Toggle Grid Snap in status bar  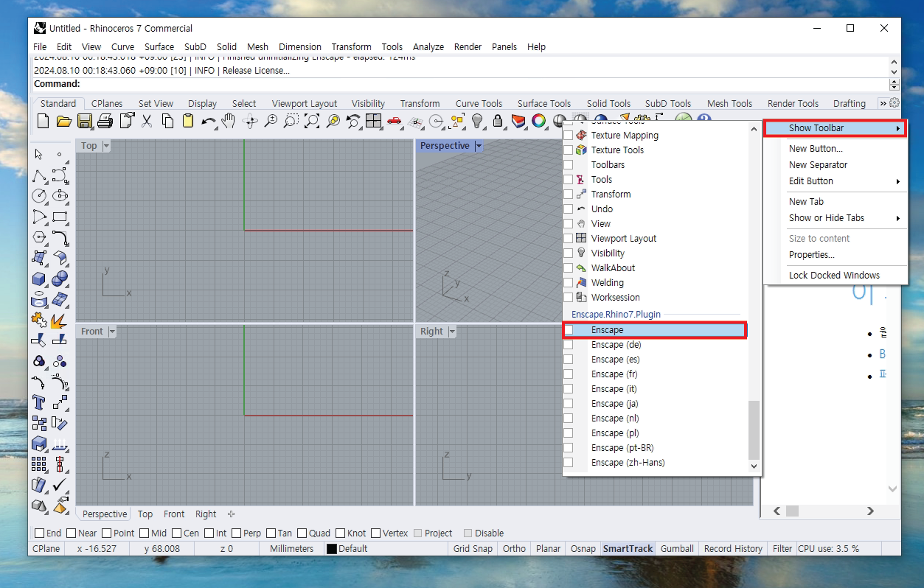(473, 549)
